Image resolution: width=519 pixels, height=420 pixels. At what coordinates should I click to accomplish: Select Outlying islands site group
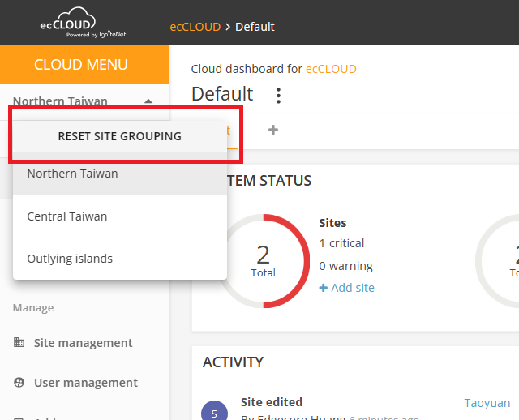[x=120, y=259]
